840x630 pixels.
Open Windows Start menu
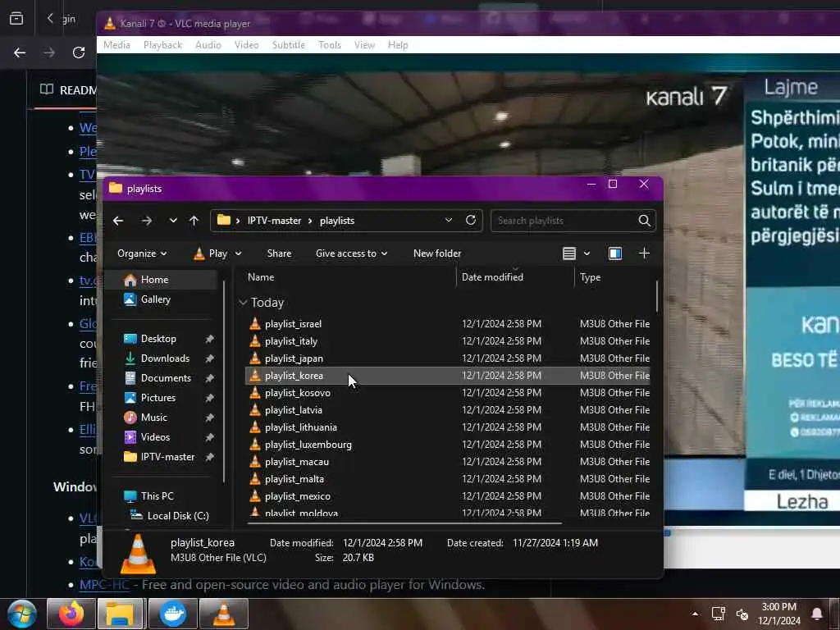point(21,614)
